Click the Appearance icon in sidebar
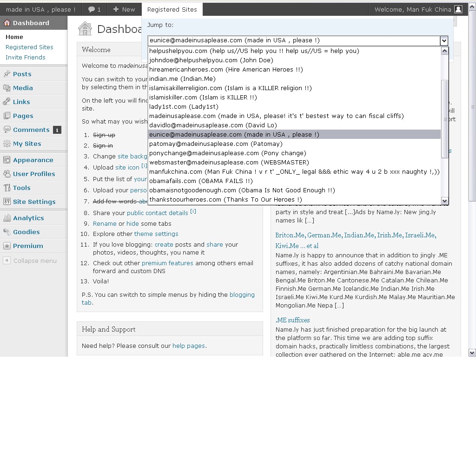The height and width of the screenshot is (464, 476). [7, 160]
